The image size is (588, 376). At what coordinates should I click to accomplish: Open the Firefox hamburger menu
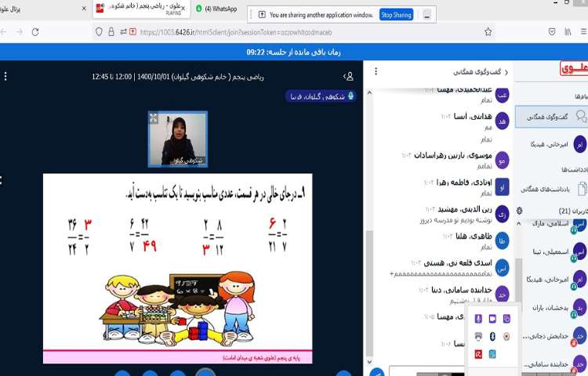(x=584, y=32)
